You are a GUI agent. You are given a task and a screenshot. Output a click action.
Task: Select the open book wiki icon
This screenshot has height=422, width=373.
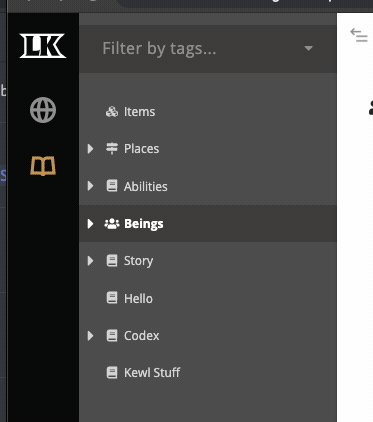[43, 166]
